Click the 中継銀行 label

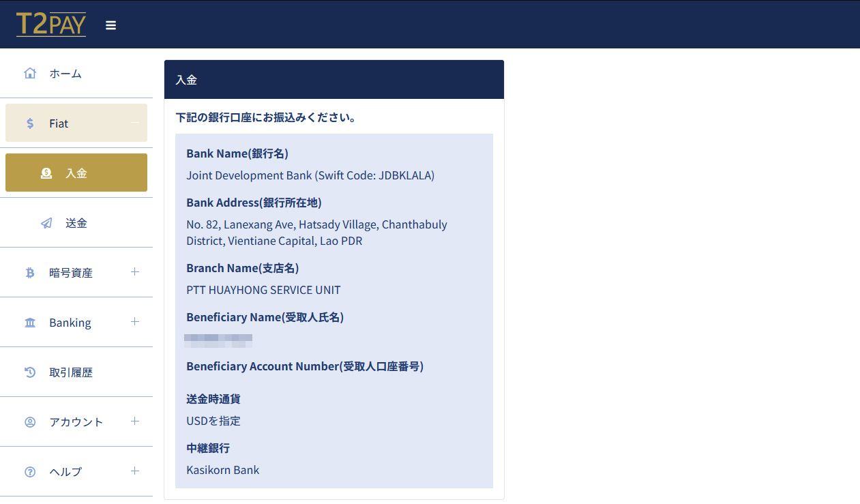208,448
